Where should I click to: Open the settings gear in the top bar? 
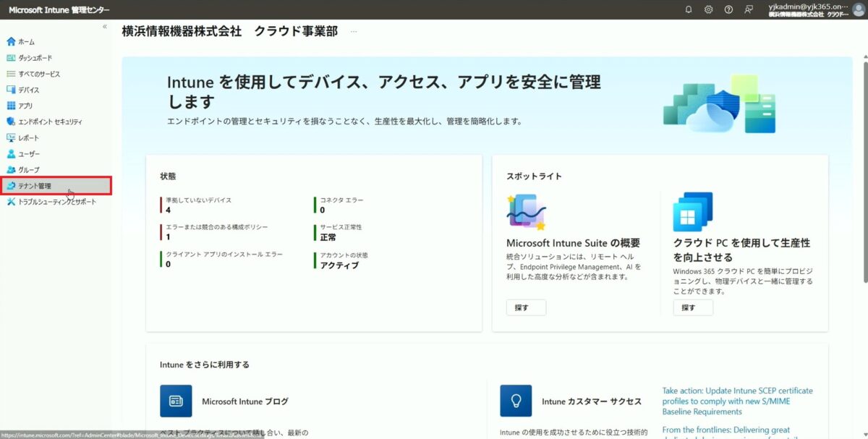tap(709, 9)
